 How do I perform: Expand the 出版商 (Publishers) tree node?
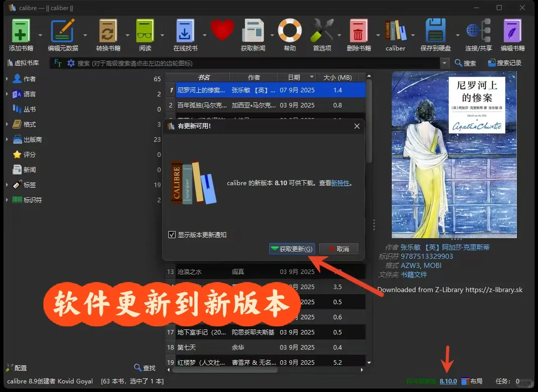tap(7, 139)
